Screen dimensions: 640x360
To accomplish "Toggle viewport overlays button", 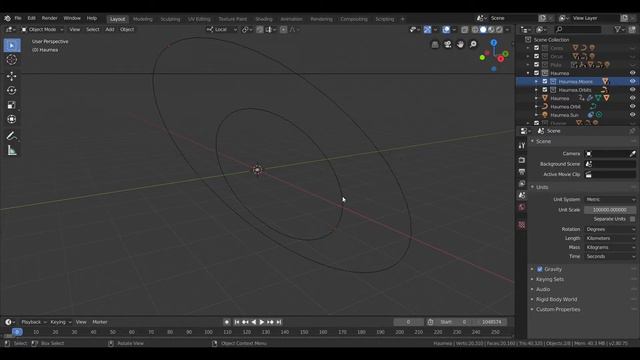I will [x=446, y=30].
